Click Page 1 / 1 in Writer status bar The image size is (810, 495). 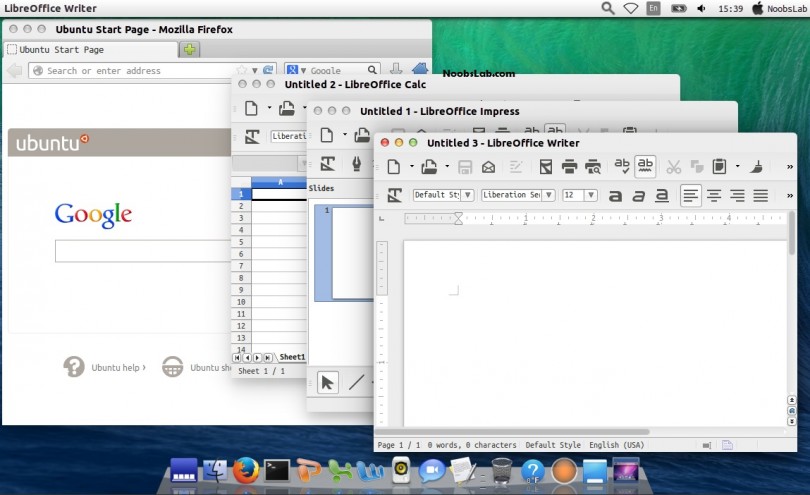(x=399, y=445)
